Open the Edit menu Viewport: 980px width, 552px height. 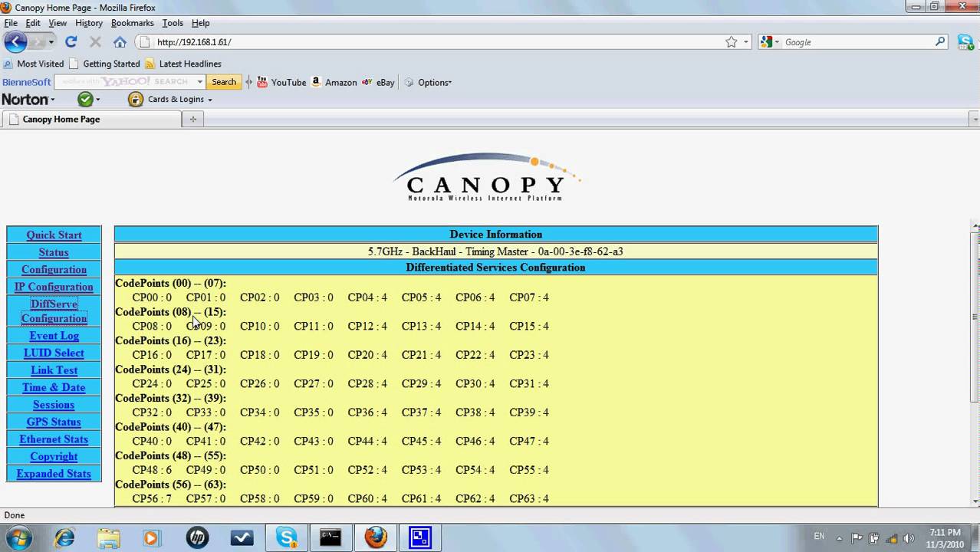coord(32,23)
